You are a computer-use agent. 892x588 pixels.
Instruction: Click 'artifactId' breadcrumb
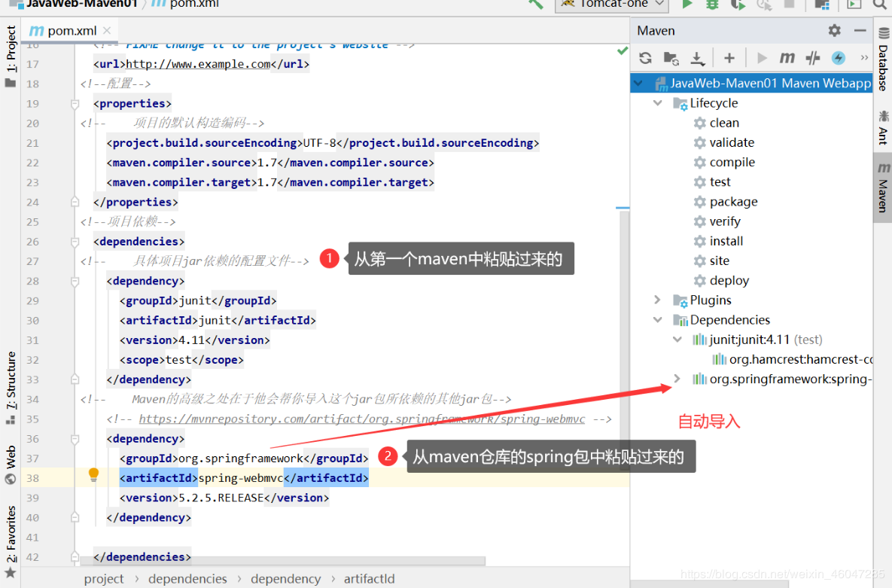(369, 579)
